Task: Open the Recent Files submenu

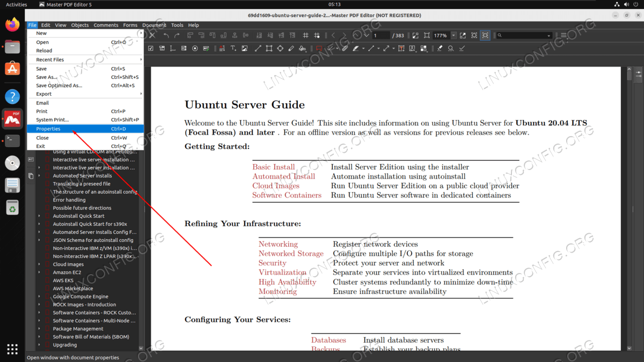Action: coord(85,60)
